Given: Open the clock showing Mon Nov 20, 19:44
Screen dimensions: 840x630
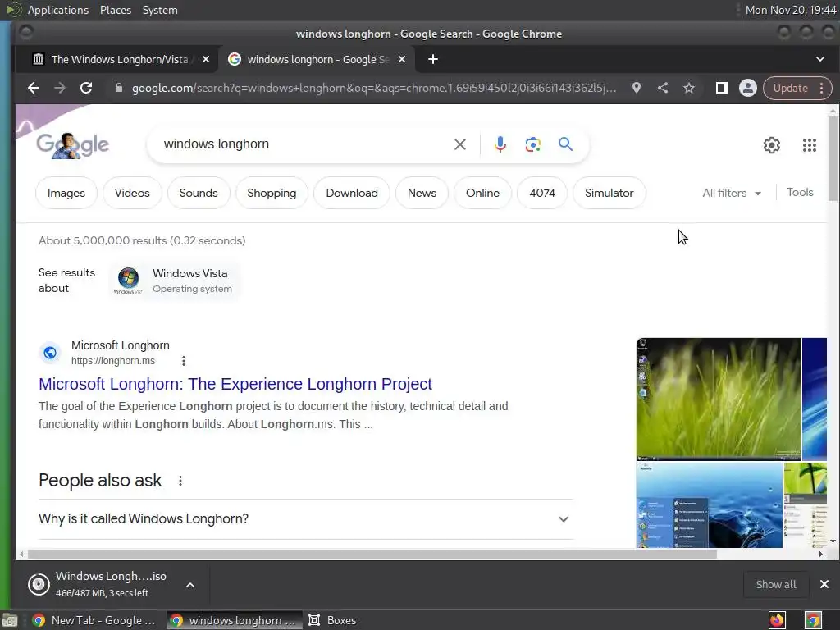Looking at the screenshot, I should click(x=791, y=10).
